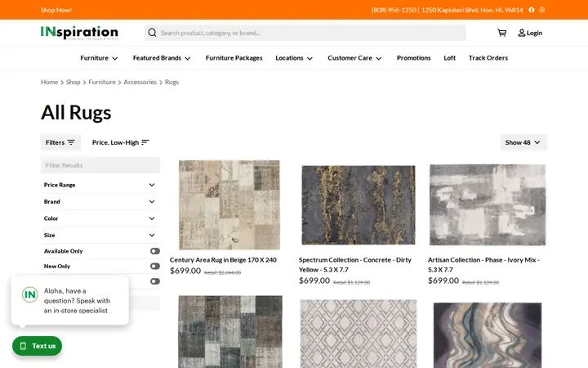Click the Filter Results input

pos(100,165)
